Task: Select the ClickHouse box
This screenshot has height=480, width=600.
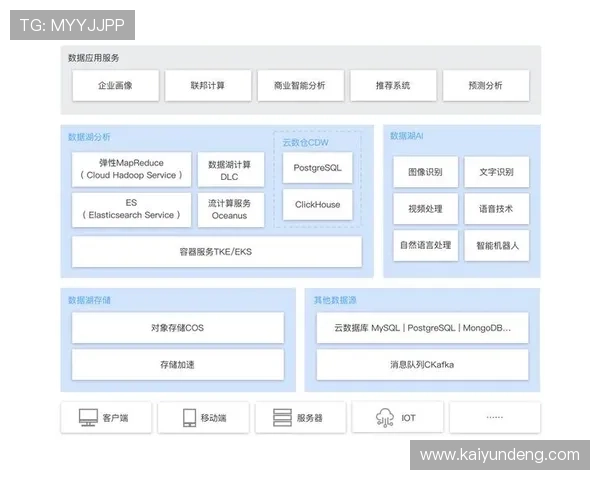Action: (x=318, y=204)
